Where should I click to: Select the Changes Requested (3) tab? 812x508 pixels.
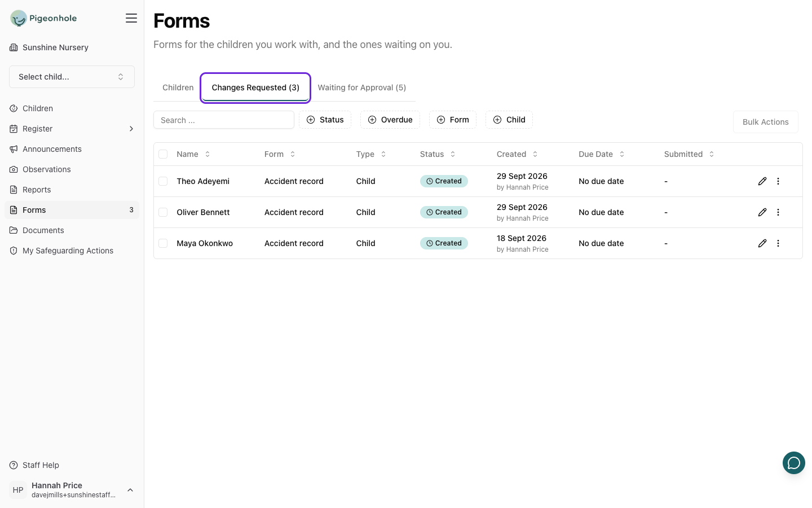coord(255,87)
